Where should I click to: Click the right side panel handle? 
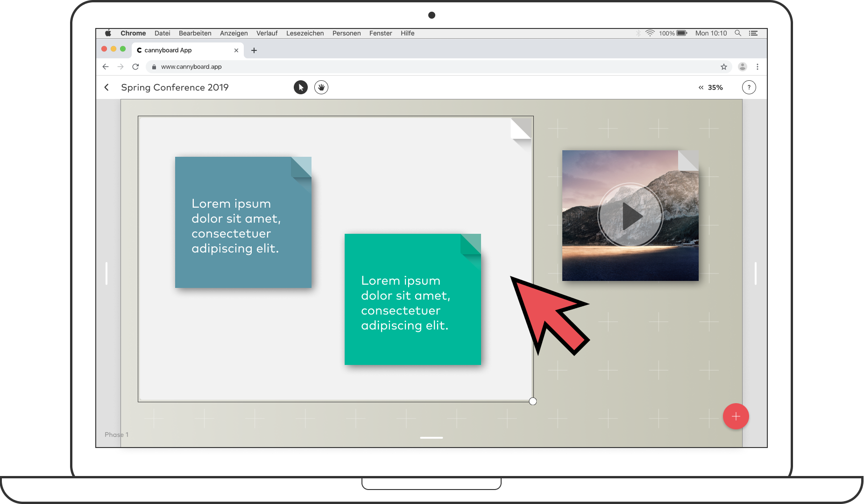756,273
